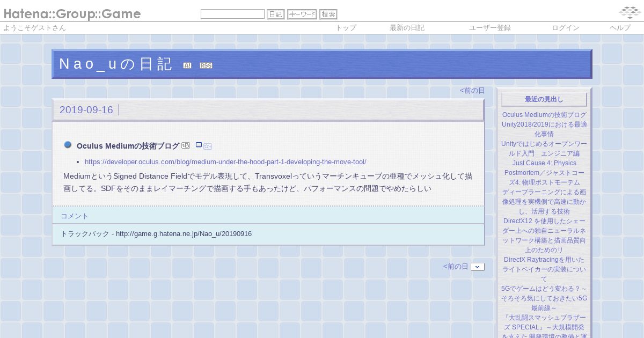Click the Hatena::Group::Game site title
The image size is (644, 338).
pos(72,14)
